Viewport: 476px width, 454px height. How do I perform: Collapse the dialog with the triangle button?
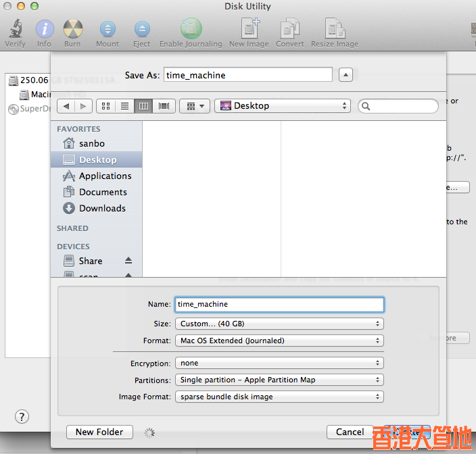click(x=346, y=74)
